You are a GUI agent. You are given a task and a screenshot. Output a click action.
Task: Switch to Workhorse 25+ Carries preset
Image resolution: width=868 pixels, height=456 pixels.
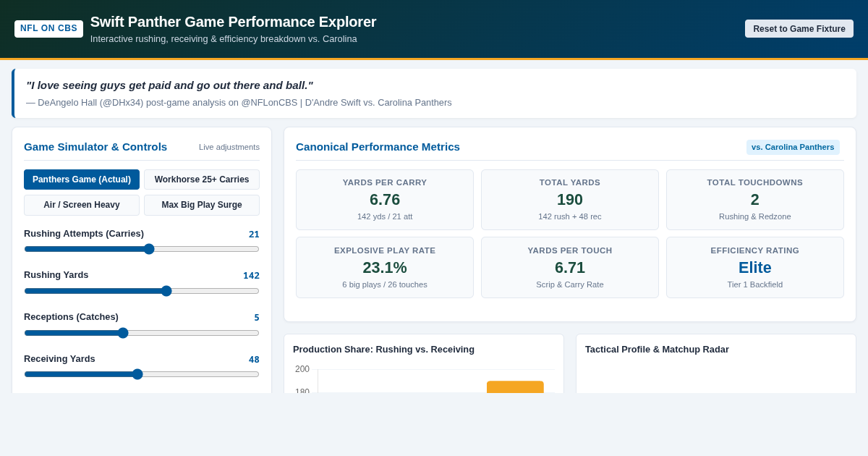202,180
